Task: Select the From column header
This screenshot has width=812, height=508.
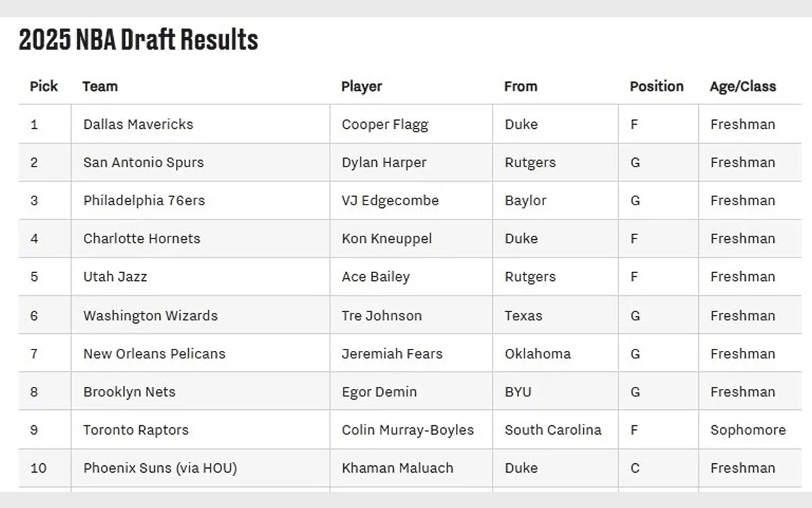Action: click(520, 86)
